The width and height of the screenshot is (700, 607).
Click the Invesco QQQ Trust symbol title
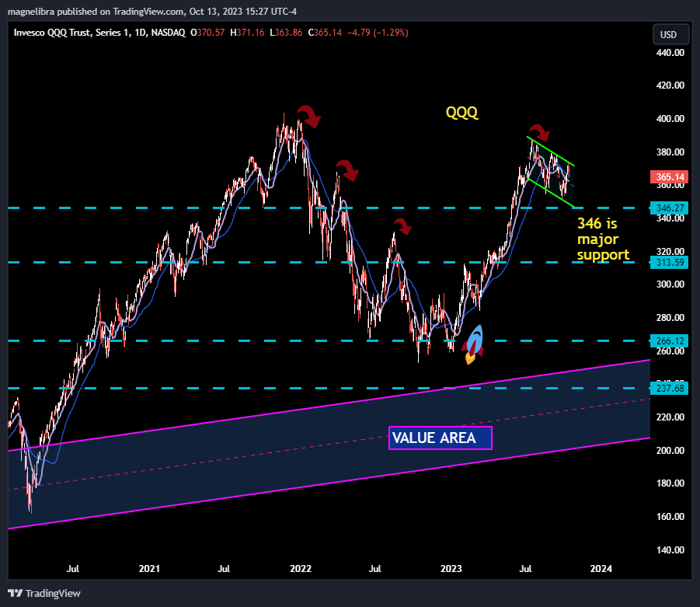99,33
